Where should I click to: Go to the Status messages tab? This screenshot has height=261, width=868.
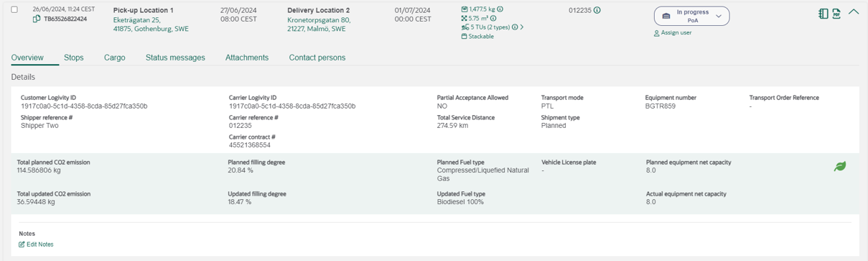(x=175, y=58)
